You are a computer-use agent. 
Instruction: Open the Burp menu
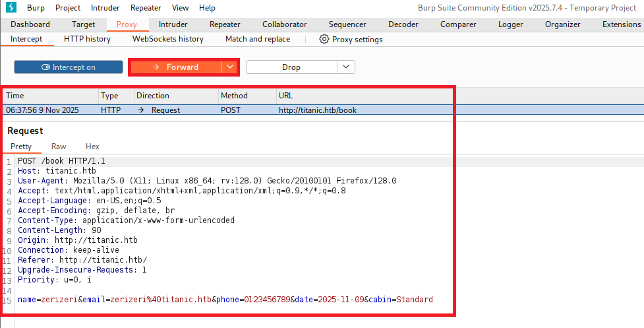tap(36, 8)
